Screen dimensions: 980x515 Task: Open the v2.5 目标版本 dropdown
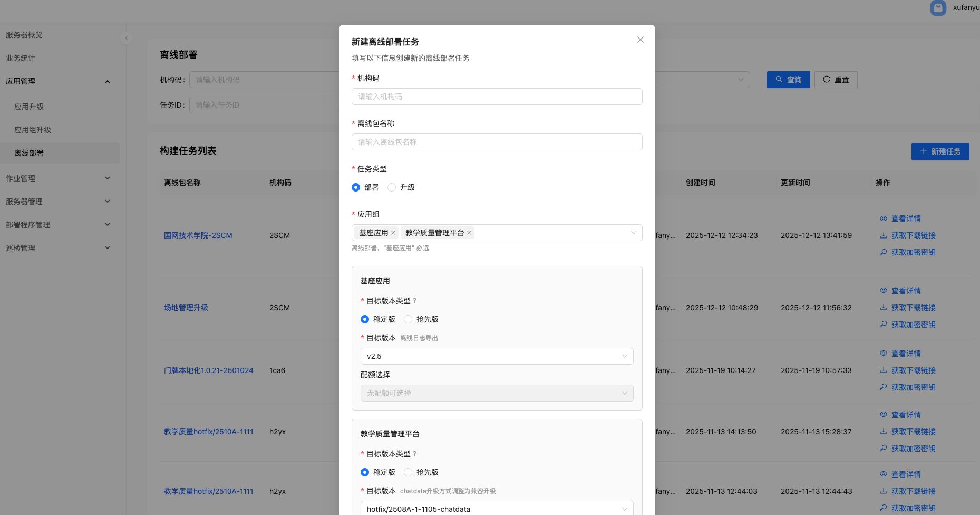click(497, 356)
